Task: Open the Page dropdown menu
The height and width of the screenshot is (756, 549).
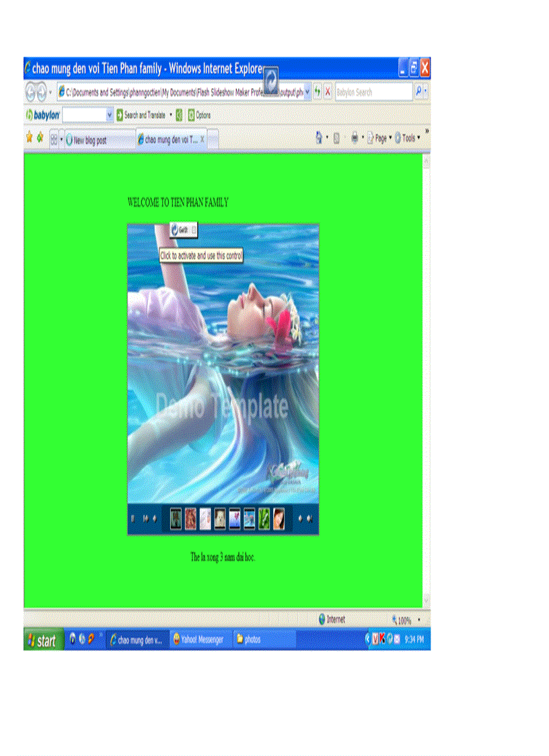Action: (x=380, y=138)
